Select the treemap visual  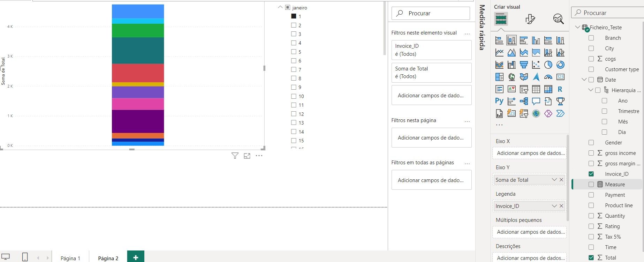click(x=499, y=77)
